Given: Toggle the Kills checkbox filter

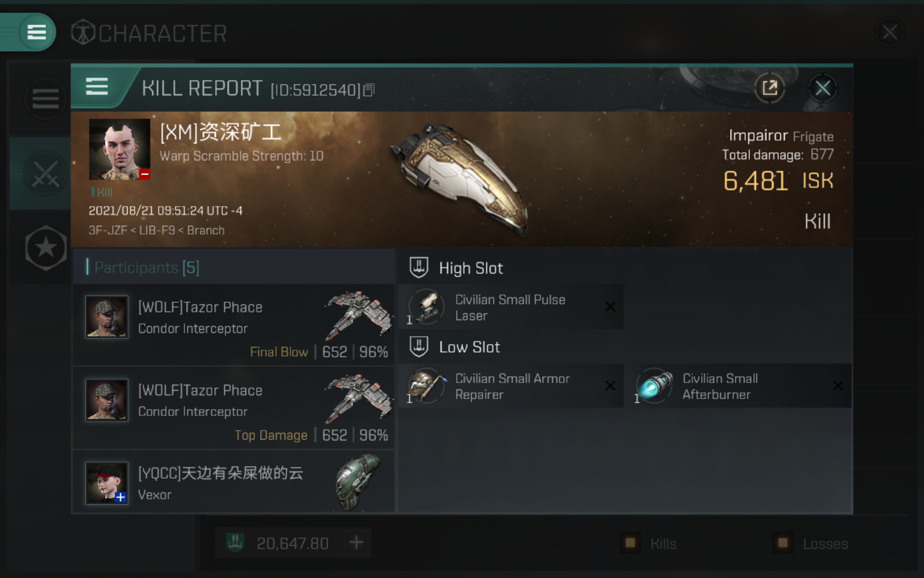Looking at the screenshot, I should [x=630, y=543].
